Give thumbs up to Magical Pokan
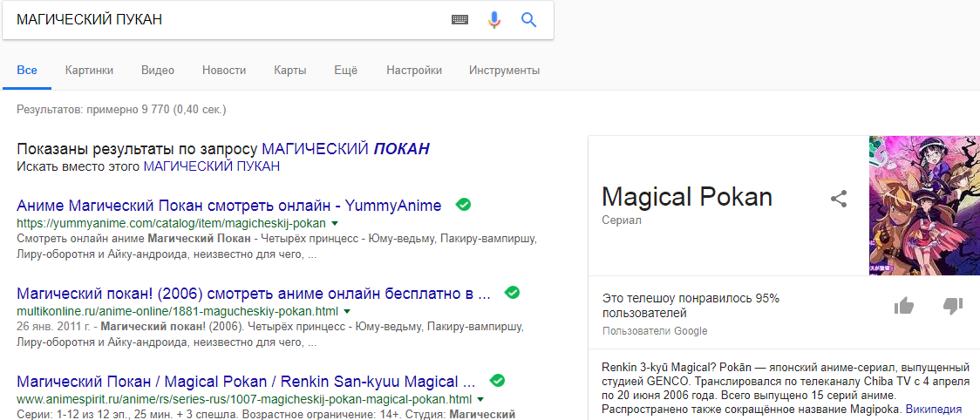The image size is (980, 420). [x=904, y=306]
